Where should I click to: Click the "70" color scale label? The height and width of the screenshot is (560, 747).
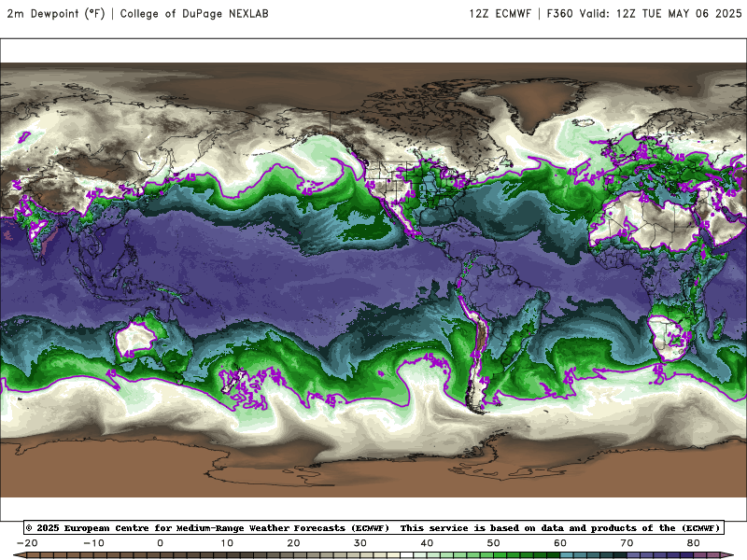(627, 543)
